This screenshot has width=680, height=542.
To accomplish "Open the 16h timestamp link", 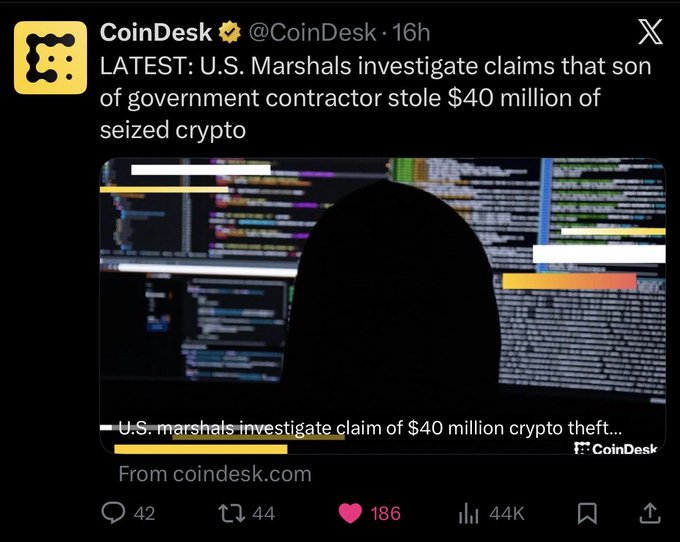I will (411, 33).
